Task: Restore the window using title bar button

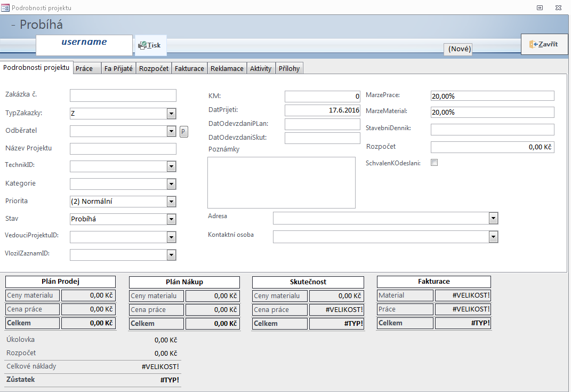Action: pyautogui.click(x=540, y=8)
